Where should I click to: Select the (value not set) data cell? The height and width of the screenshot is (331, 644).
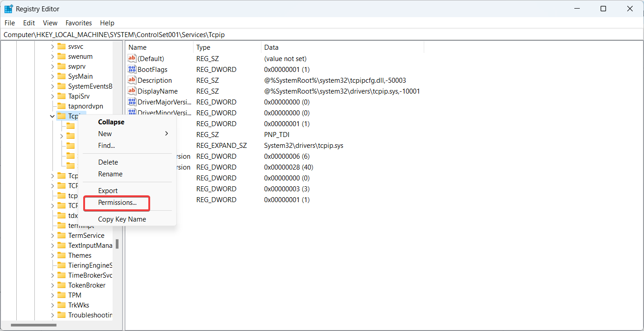(x=285, y=58)
